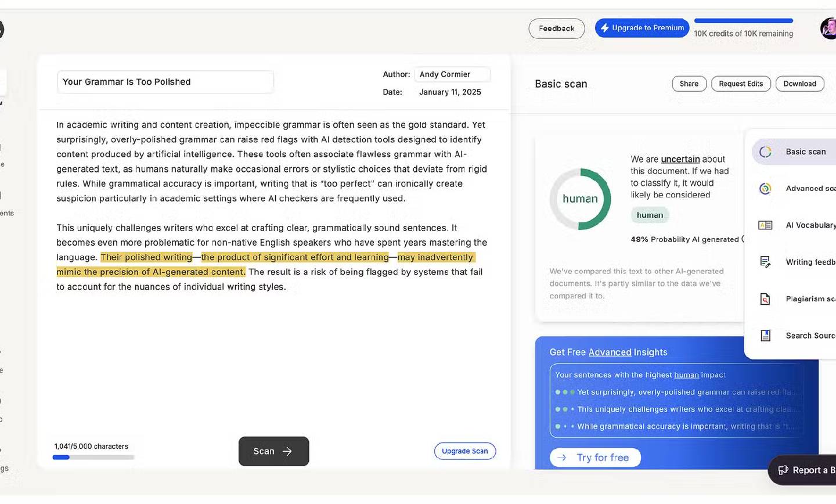
Task: Click the Try for free button
Action: point(595,458)
